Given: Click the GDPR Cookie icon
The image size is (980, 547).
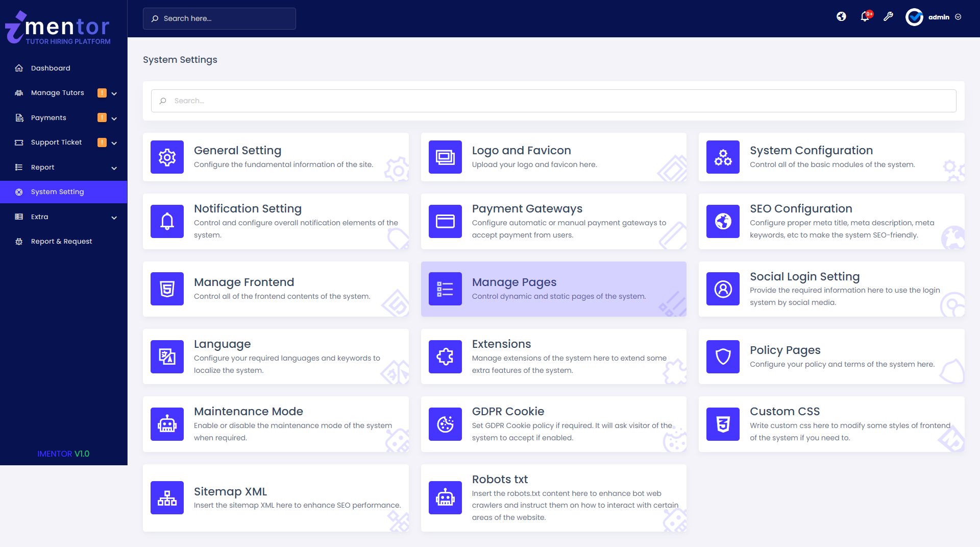Looking at the screenshot, I should pos(445,424).
